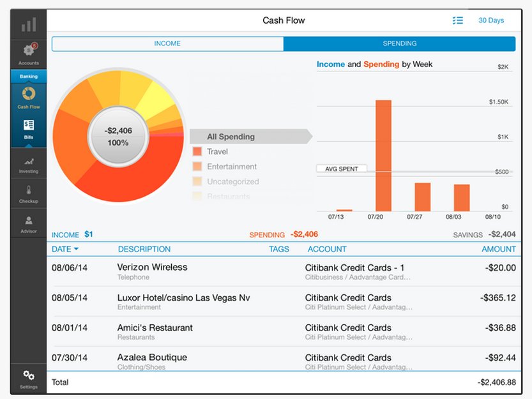Open the Investing chart icon
This screenshot has width=532, height=399.
coord(29,162)
